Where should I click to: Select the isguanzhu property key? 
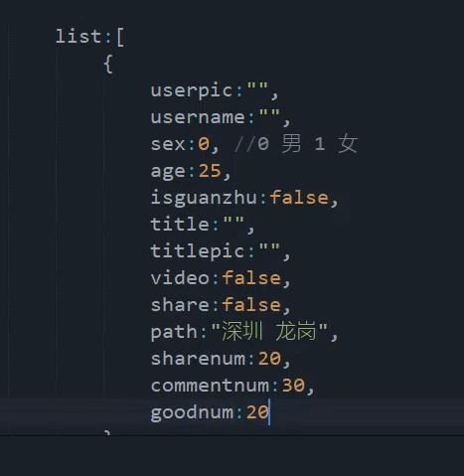click(204, 198)
